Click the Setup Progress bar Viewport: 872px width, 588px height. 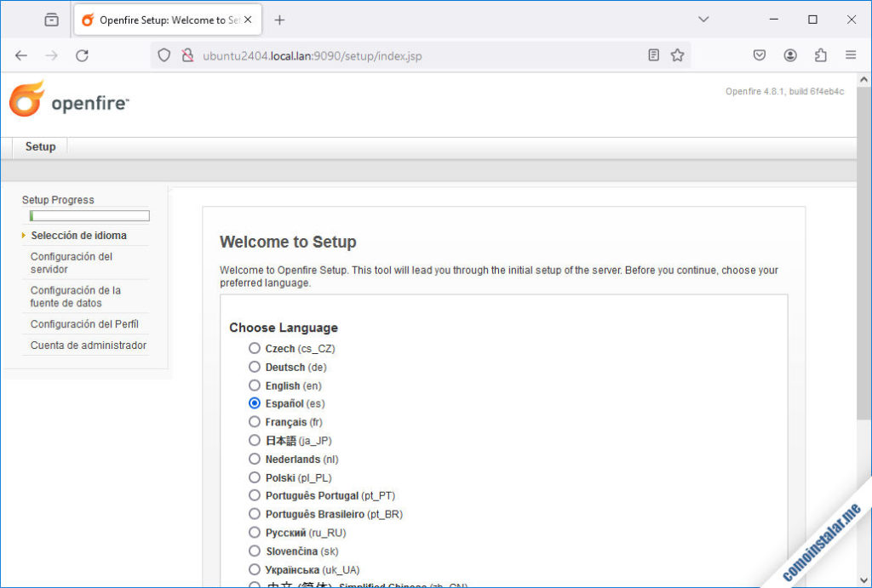coord(89,215)
